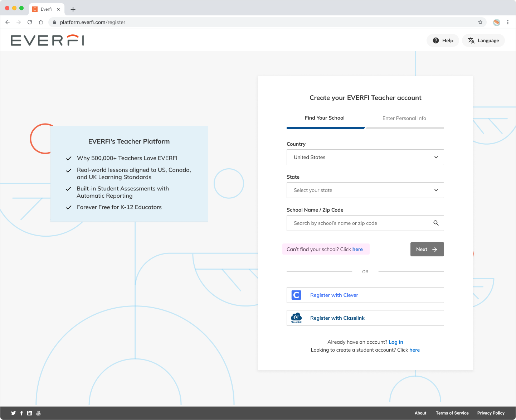Viewport: 516px width, 420px height.
Task: Bookmark this page with the star icon
Action: [x=480, y=22]
